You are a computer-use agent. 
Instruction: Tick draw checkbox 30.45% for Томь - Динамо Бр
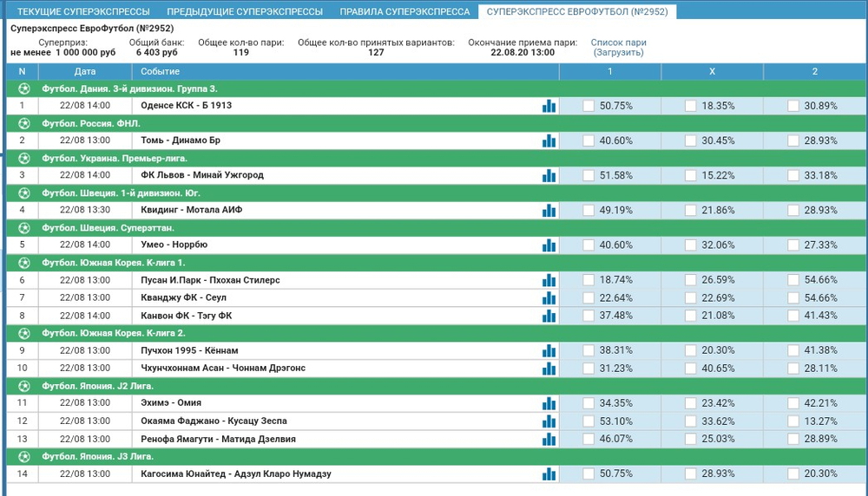click(x=691, y=140)
